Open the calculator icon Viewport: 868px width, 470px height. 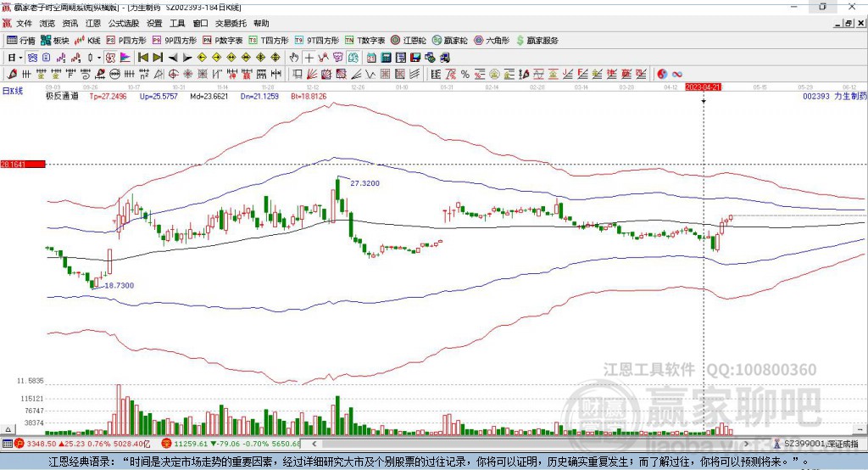click(386, 58)
